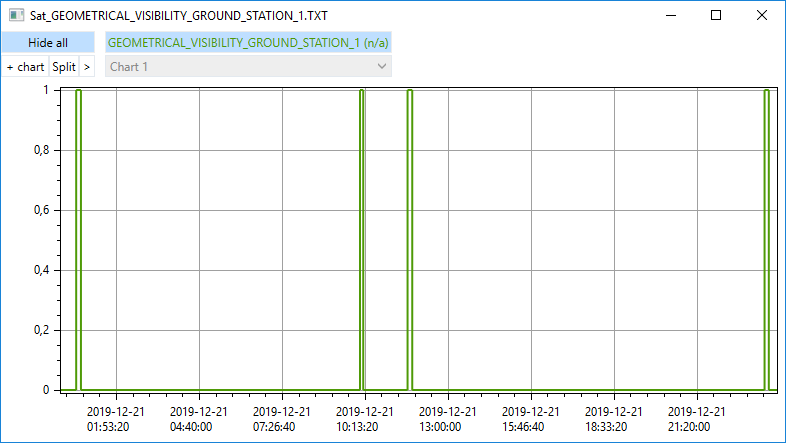Click the 0,8 label on the Y axis
Screen dimensions: 786x443
[x=43, y=150]
